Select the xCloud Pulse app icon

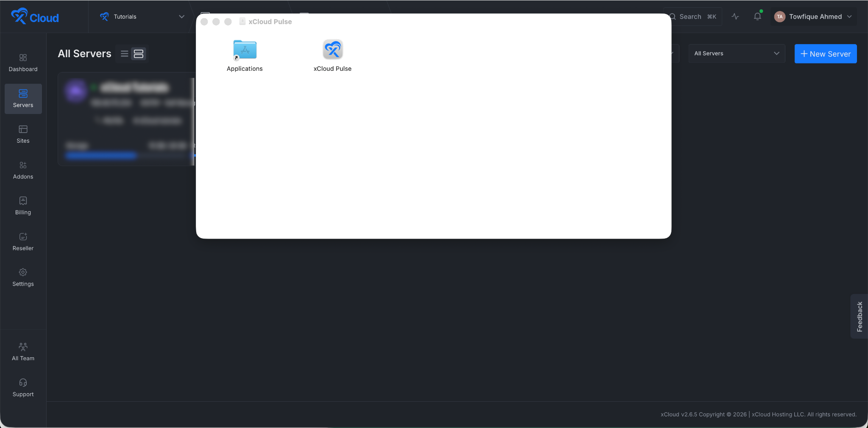click(x=333, y=50)
